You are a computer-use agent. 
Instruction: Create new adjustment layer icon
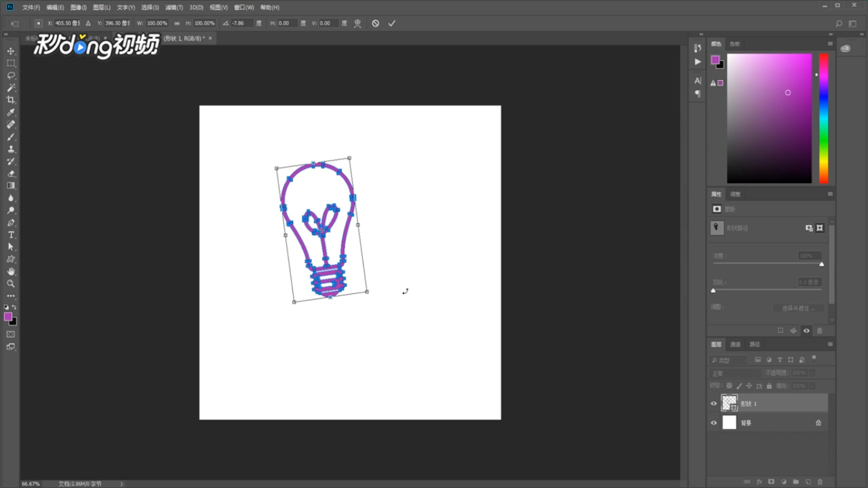point(783,482)
